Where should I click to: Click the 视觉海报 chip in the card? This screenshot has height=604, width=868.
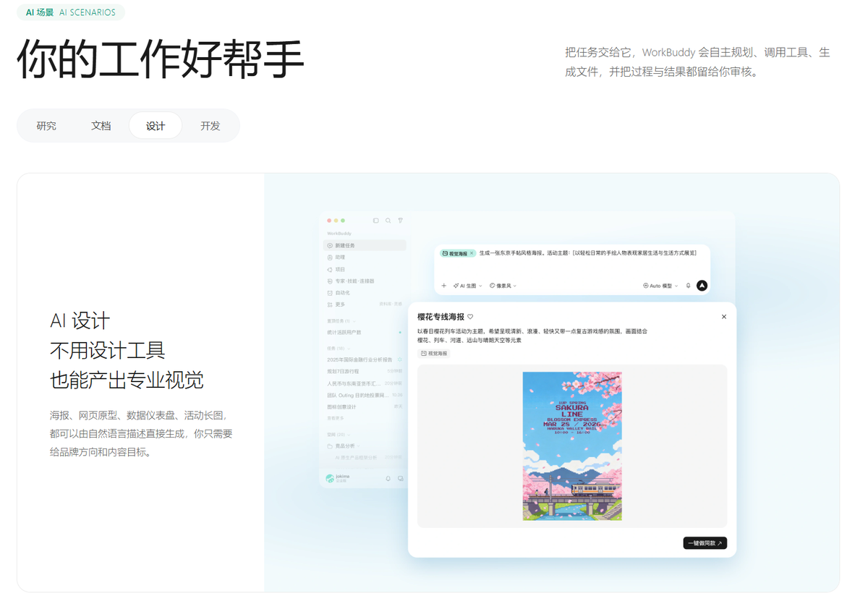click(x=434, y=354)
